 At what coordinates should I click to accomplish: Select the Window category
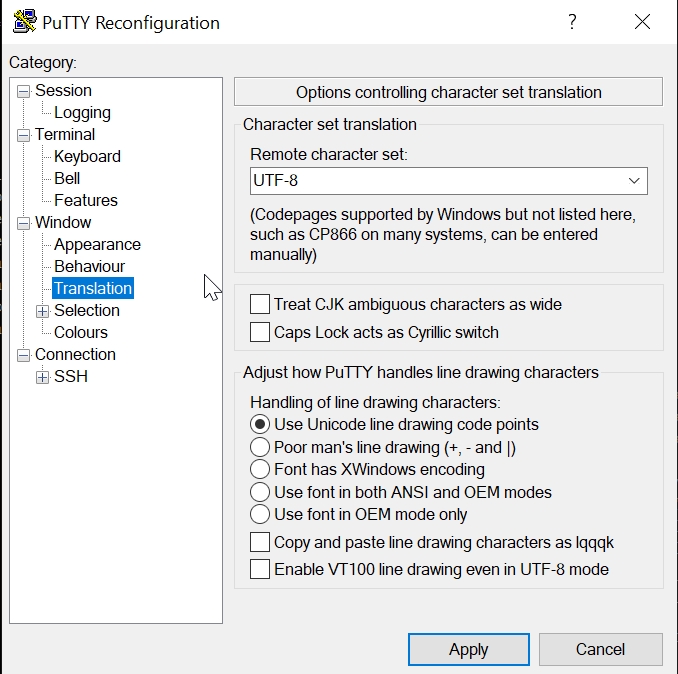(x=63, y=222)
